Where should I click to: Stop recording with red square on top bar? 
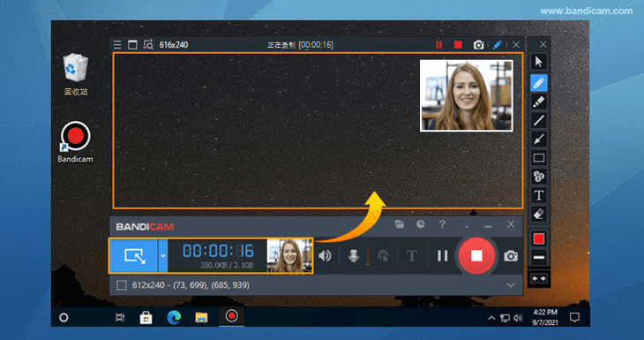458,45
